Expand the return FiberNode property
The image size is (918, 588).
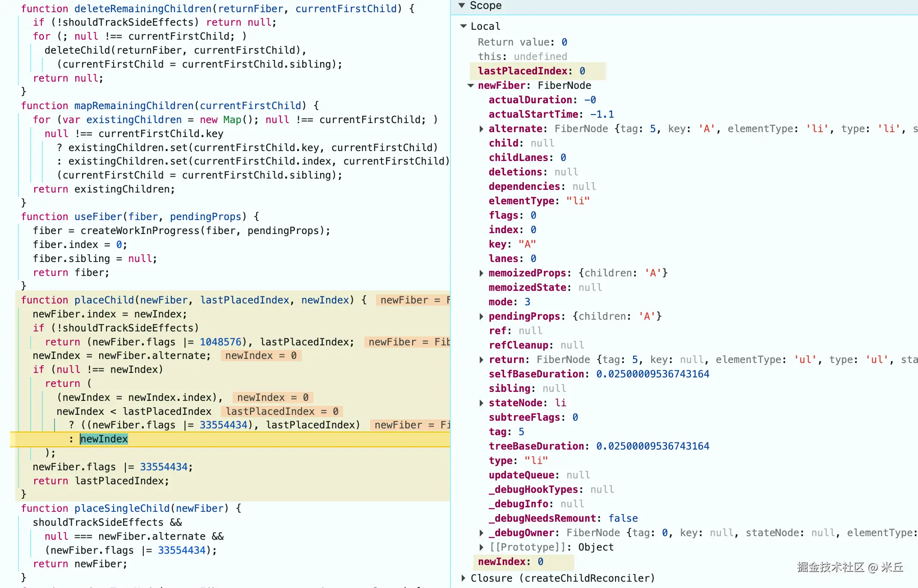pos(482,360)
